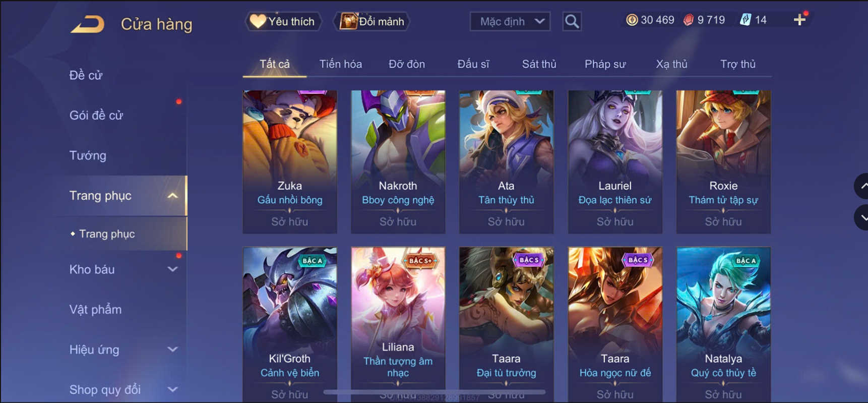Open the search magnifier icon
This screenshot has height=403, width=868.
572,22
